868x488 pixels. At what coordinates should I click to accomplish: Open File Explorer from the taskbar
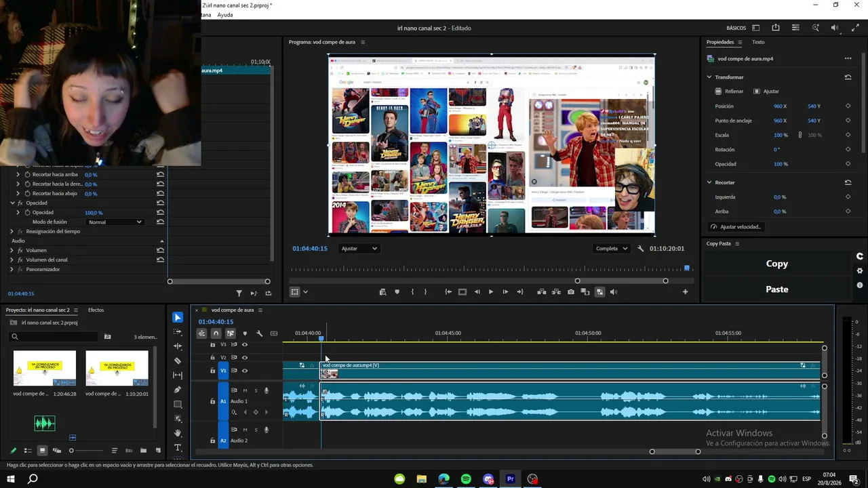click(x=422, y=479)
